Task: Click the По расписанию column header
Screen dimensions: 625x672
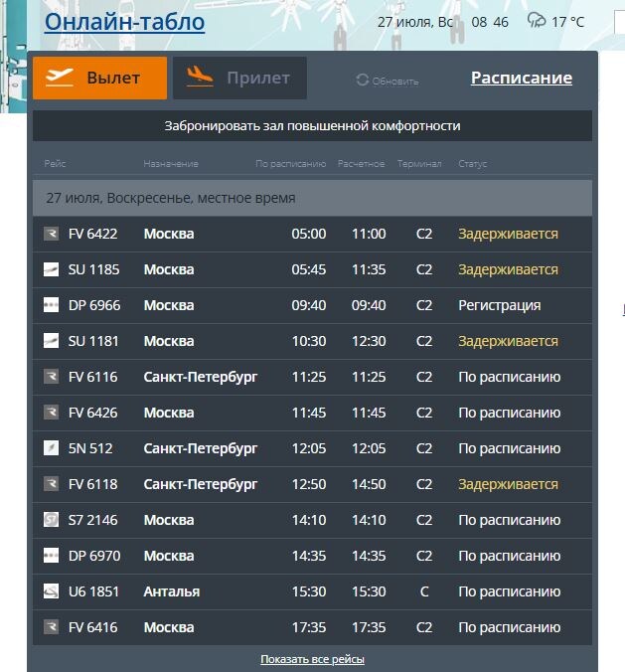Action: tap(291, 164)
